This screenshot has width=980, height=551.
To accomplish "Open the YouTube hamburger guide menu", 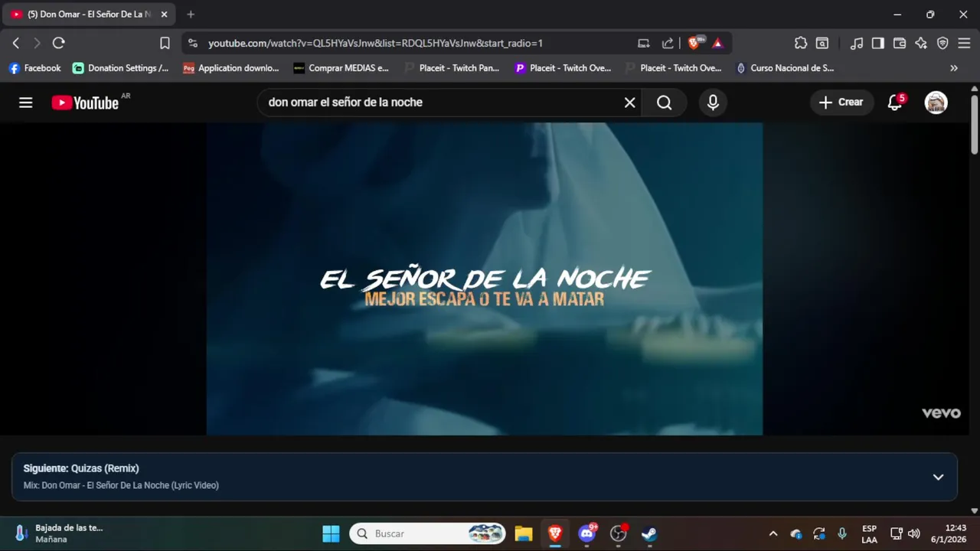I will point(26,103).
